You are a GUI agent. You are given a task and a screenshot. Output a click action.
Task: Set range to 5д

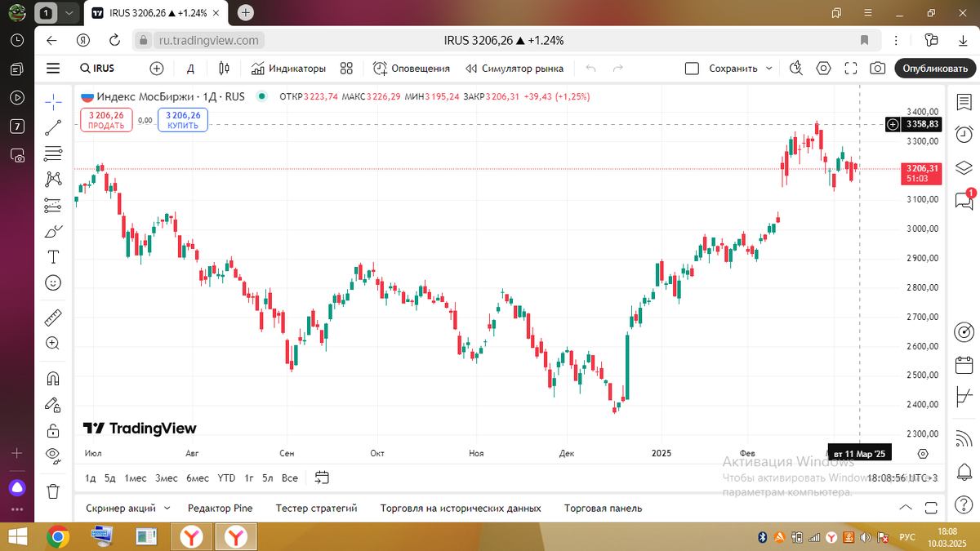click(x=110, y=478)
